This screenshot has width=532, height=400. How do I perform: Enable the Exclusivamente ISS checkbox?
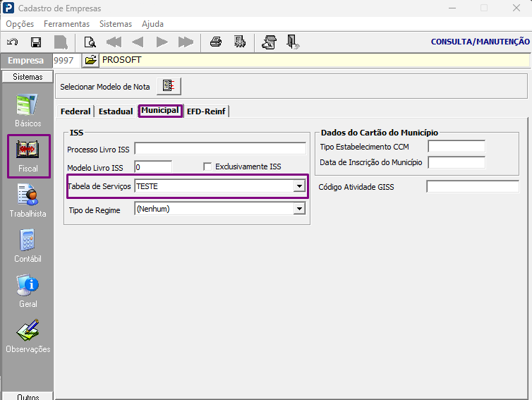[x=207, y=166]
